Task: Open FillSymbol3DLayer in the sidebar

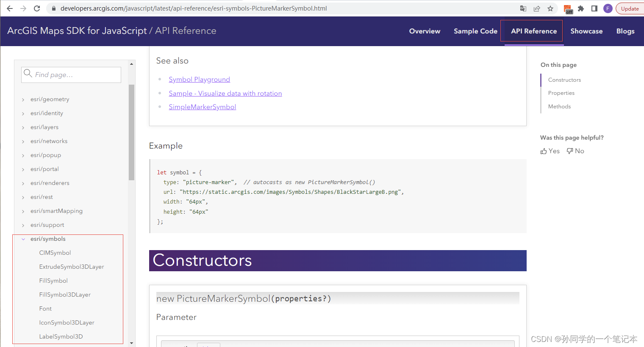Action: (65, 295)
